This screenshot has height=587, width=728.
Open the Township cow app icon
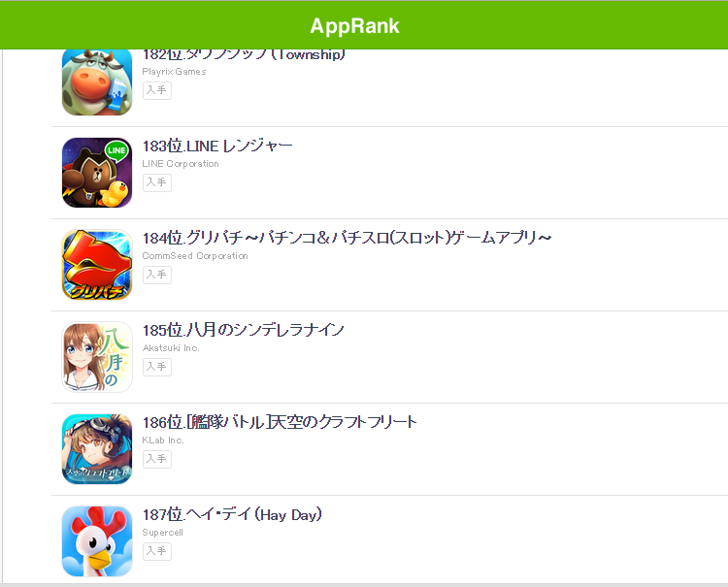coord(97,82)
